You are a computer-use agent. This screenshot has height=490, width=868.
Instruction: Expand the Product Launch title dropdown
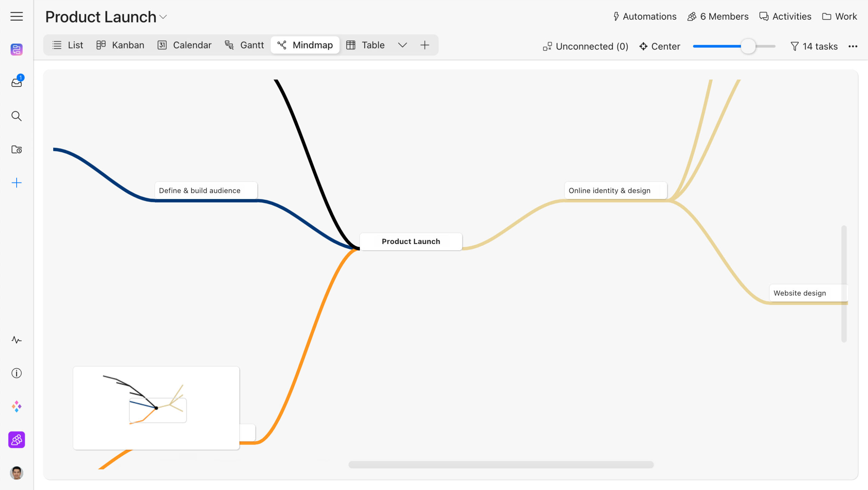tap(163, 17)
